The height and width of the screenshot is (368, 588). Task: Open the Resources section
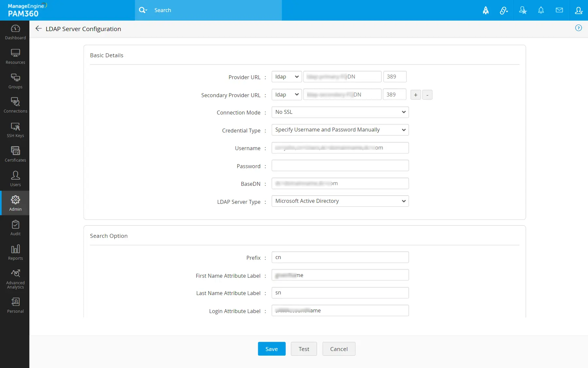15,56
